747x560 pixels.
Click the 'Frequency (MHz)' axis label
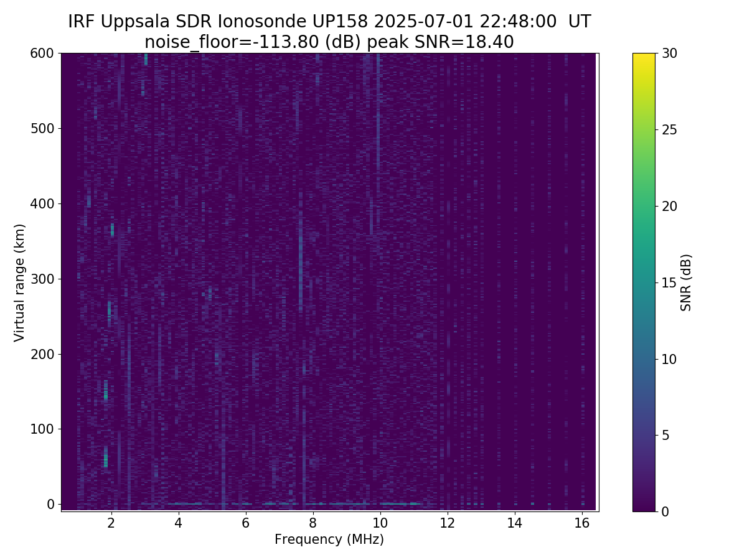(x=329, y=539)
